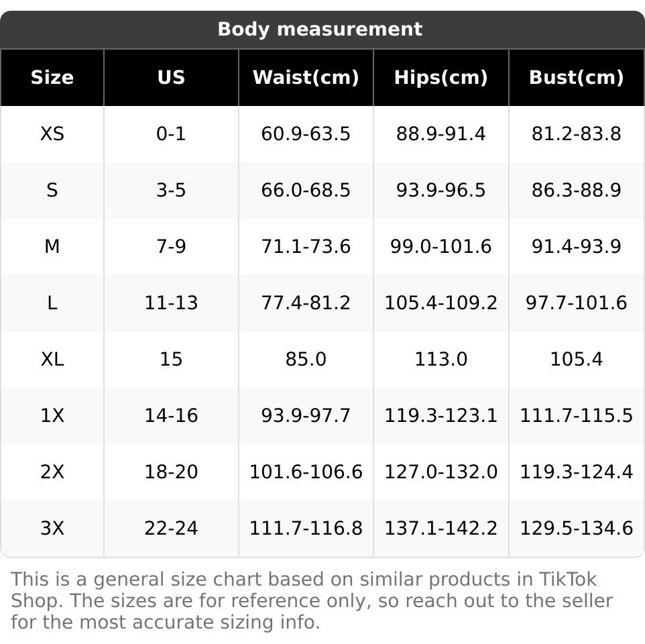Select the Bust(cm) column header

tap(576, 78)
